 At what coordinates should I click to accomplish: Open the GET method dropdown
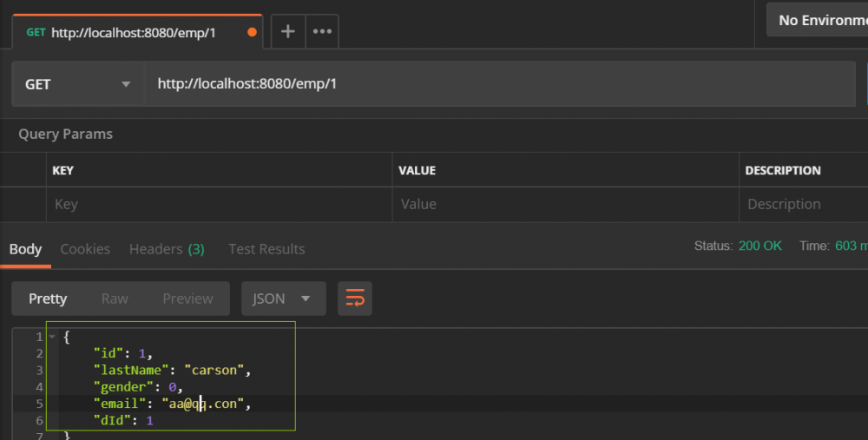[78, 84]
